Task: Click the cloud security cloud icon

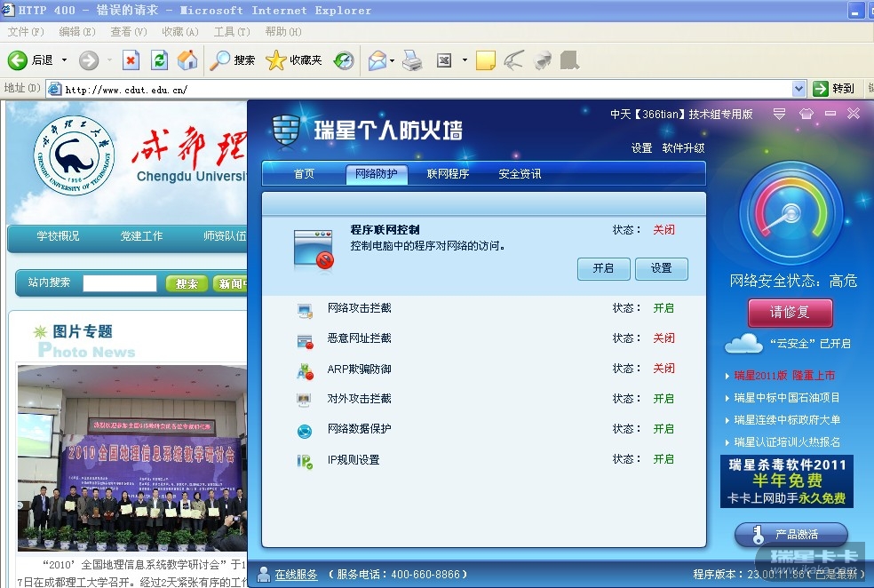Action: point(743,344)
